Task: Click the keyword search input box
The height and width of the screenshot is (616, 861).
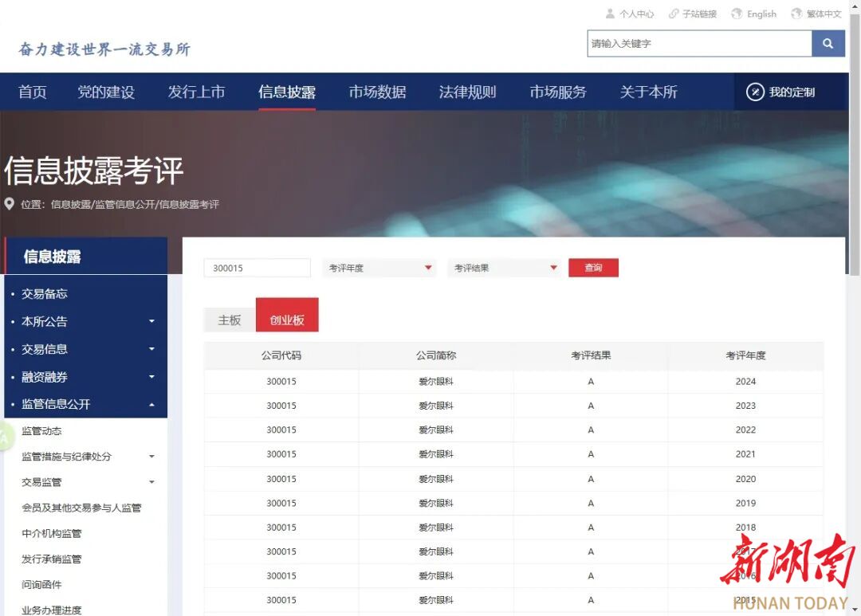Action: click(699, 44)
